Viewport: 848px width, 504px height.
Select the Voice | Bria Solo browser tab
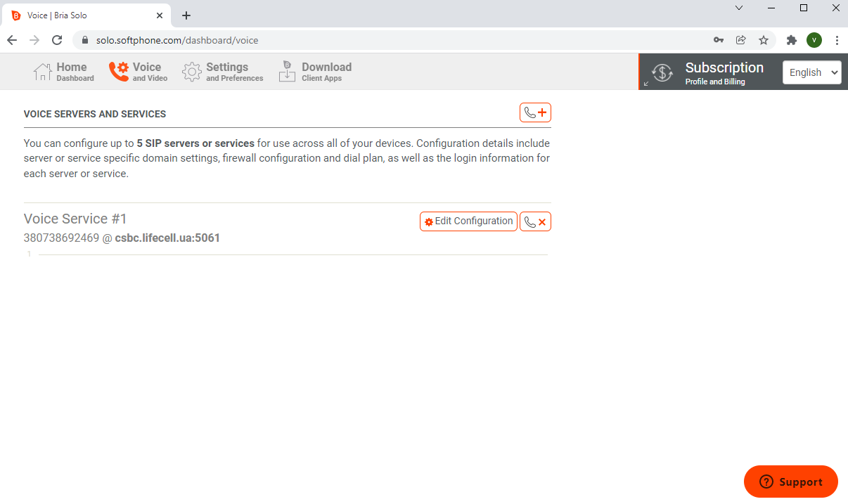point(86,15)
